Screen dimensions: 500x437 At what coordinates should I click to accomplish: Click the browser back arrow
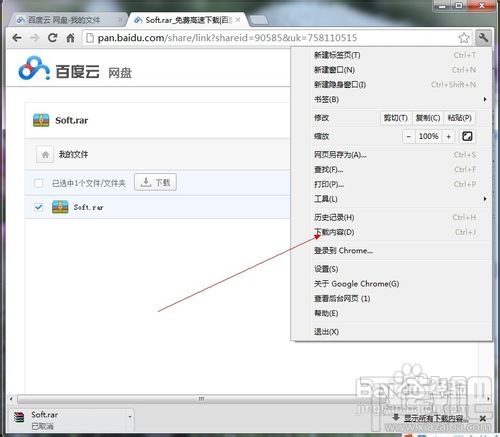[x=17, y=38]
